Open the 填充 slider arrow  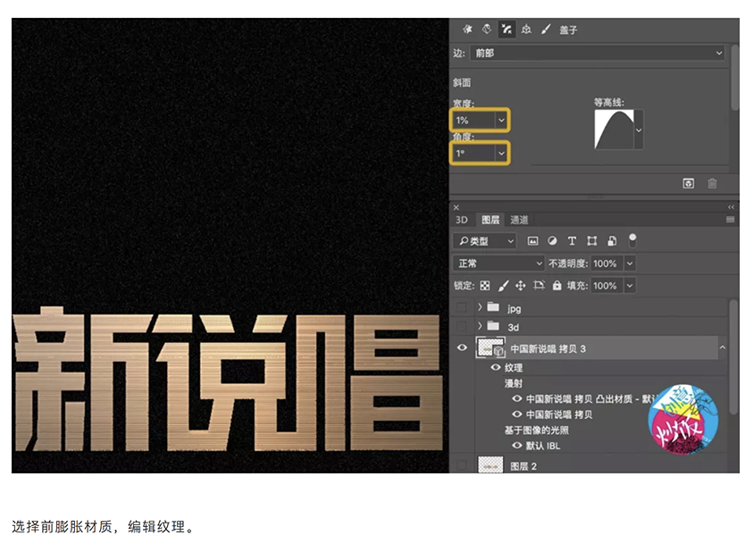[630, 286]
